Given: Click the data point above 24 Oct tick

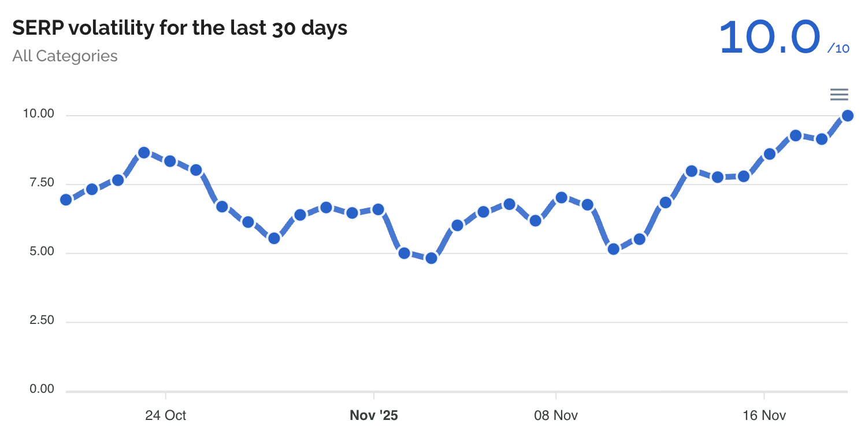Looking at the screenshot, I should (170, 161).
